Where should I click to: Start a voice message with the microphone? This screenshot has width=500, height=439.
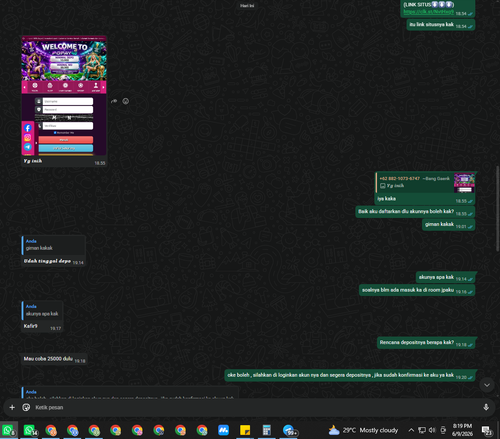(486, 407)
